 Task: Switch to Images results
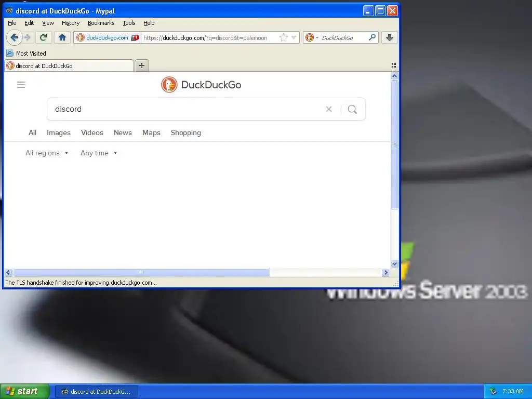pos(59,132)
